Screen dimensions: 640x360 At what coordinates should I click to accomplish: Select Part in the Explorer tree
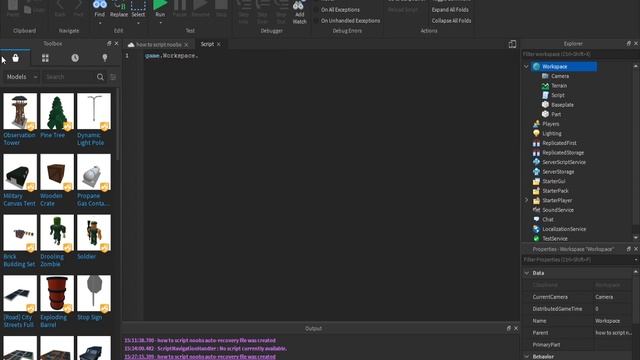coord(556,114)
